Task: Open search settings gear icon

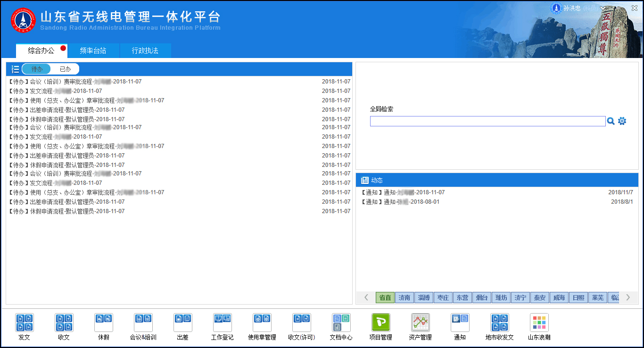Action: click(x=622, y=121)
